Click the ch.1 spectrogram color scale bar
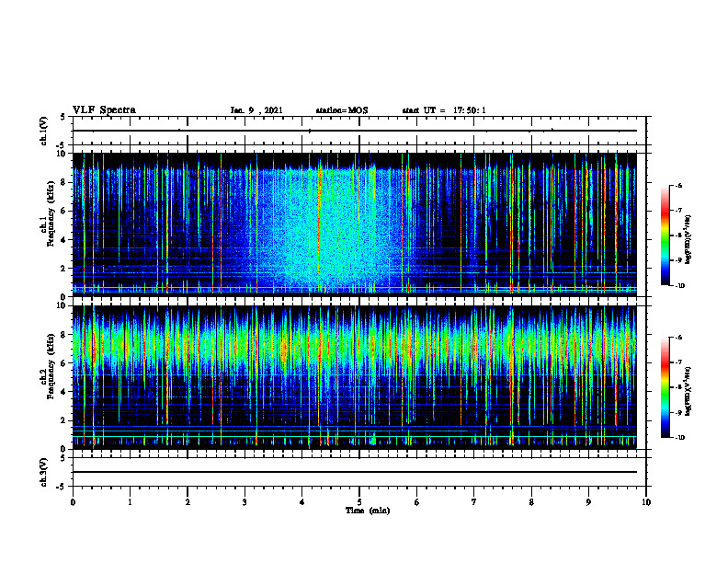The width and height of the screenshot is (728, 563). (665, 236)
